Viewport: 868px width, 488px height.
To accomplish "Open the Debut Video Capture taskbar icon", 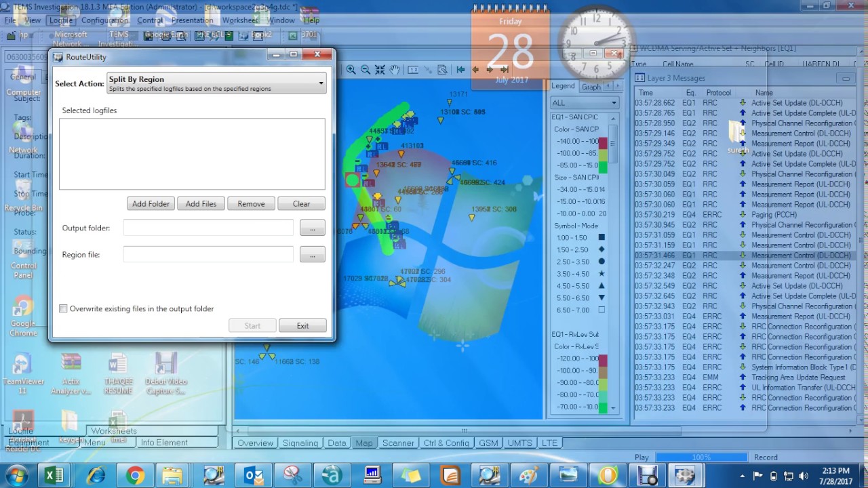I will click(x=648, y=475).
